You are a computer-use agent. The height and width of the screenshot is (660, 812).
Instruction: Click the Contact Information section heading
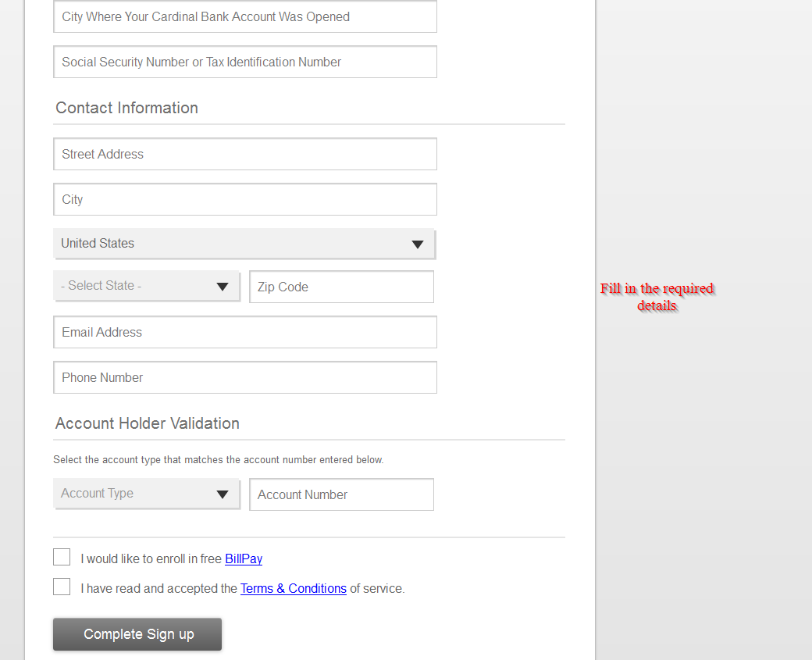pos(126,109)
